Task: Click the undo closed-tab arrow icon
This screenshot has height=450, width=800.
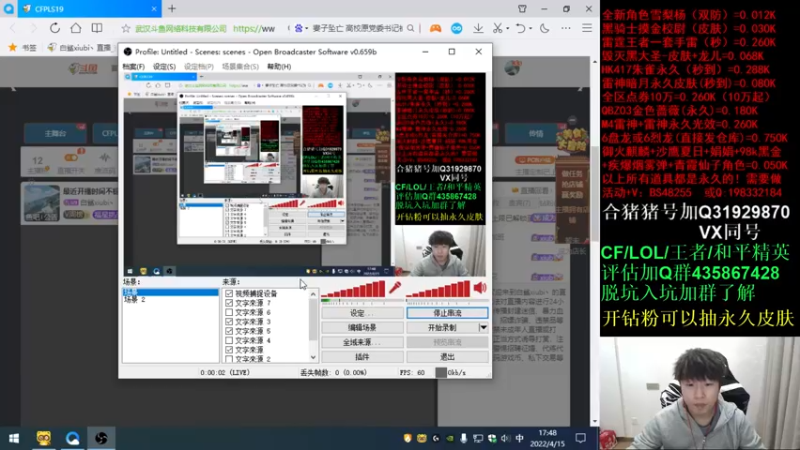Action: tap(520, 28)
